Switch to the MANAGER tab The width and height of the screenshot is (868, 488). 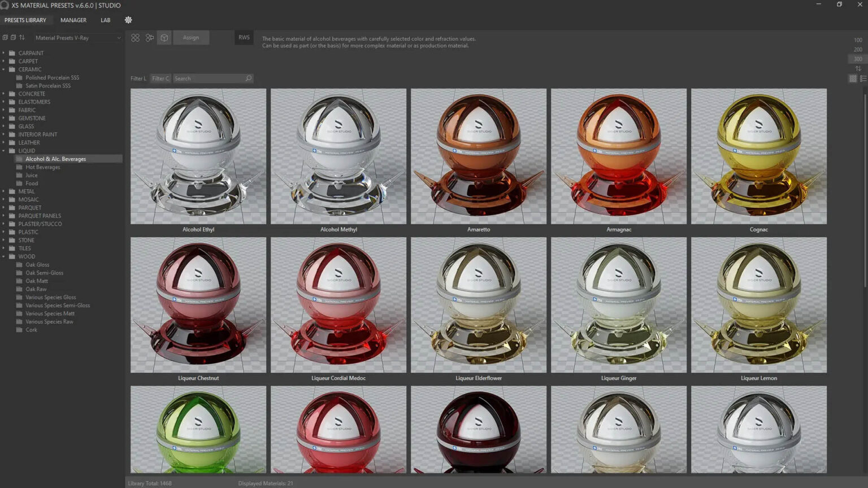(73, 20)
